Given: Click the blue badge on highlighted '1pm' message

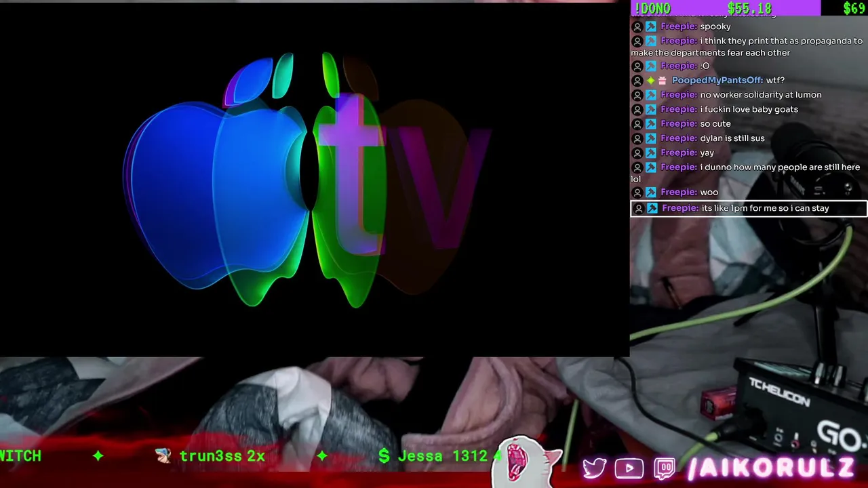Looking at the screenshot, I should point(652,208).
